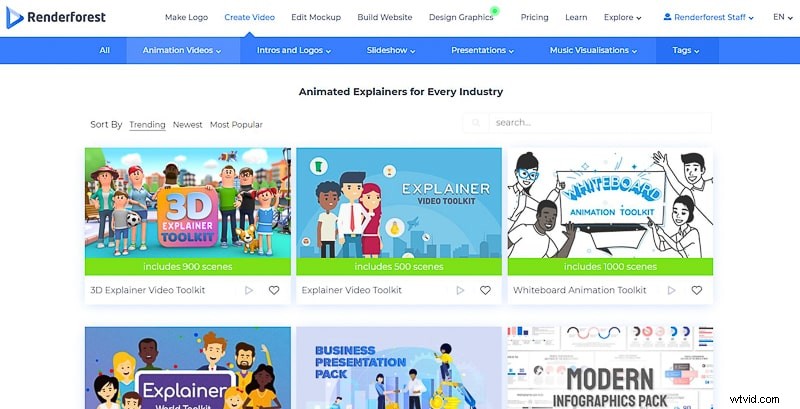Screen dimensions: 800x409
Task: Click the Renderforest logo icon
Action: 14,18
